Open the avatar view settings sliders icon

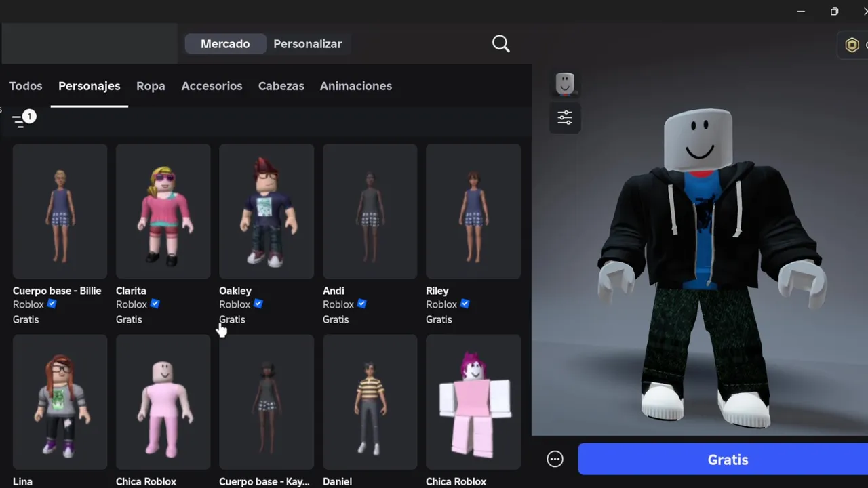(565, 117)
